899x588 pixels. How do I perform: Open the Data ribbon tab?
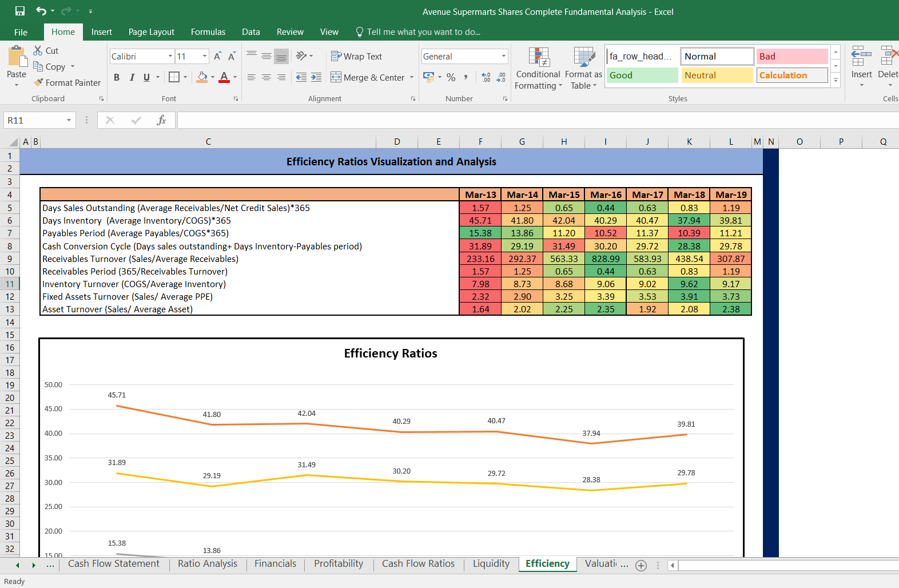point(250,32)
